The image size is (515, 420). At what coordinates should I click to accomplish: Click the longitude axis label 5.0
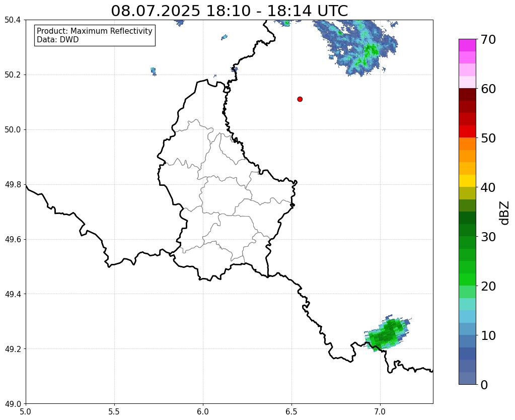[26, 411]
